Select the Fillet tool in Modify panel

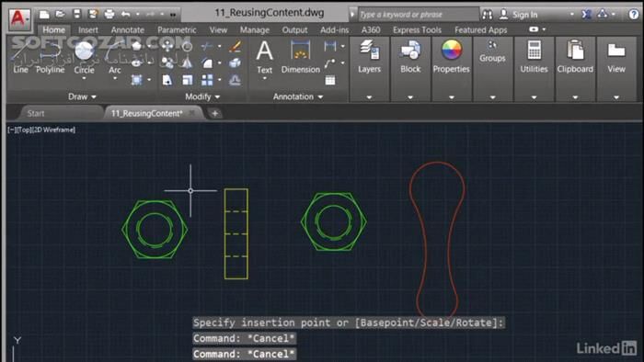point(207,62)
